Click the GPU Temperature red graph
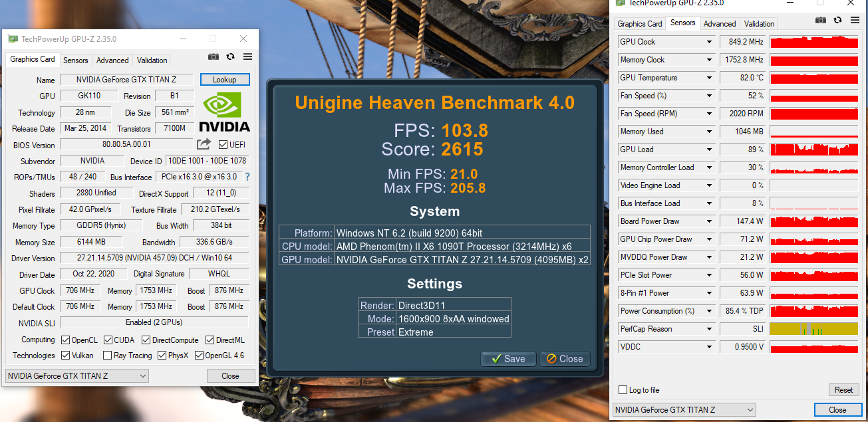This screenshot has width=868, height=422. (x=814, y=78)
